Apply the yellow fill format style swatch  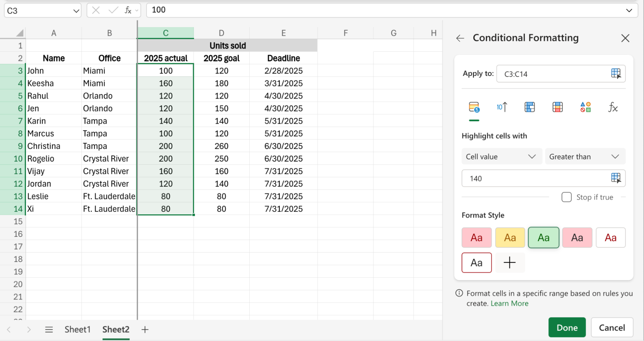click(510, 238)
